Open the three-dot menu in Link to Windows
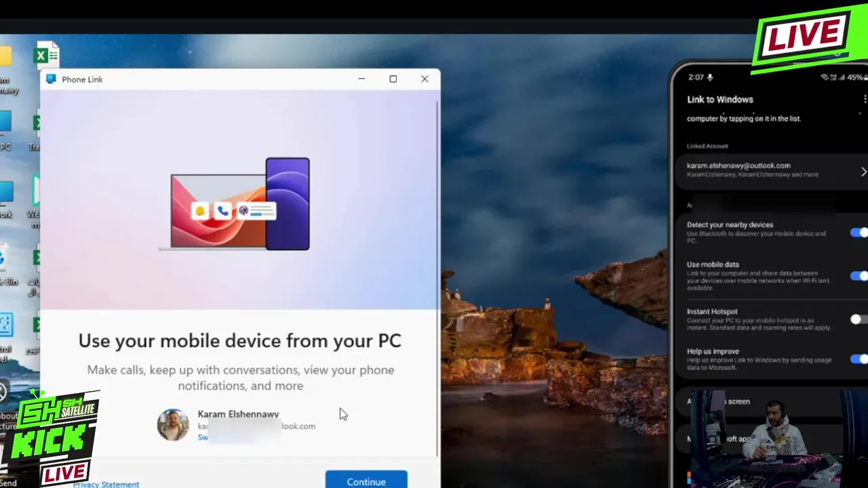Viewport: 868px width, 488px height. 865,99
